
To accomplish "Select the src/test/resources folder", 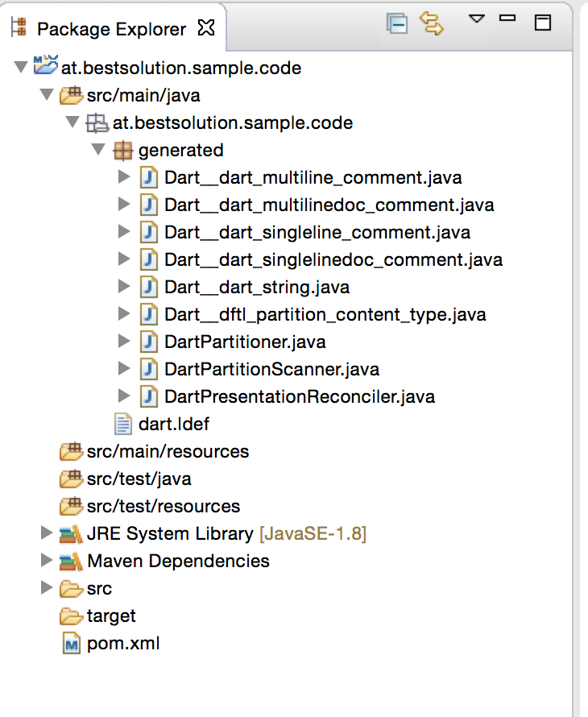I will [164, 506].
